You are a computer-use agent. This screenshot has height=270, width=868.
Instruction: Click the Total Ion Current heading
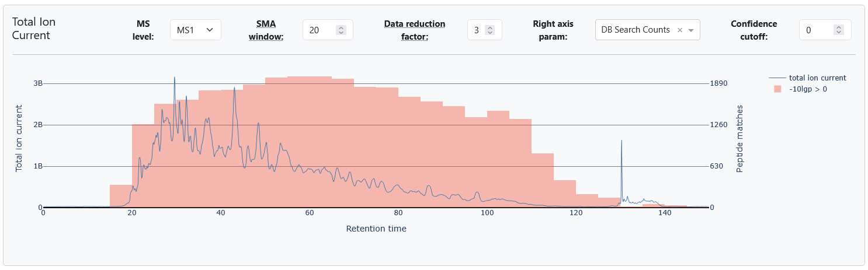click(33, 28)
